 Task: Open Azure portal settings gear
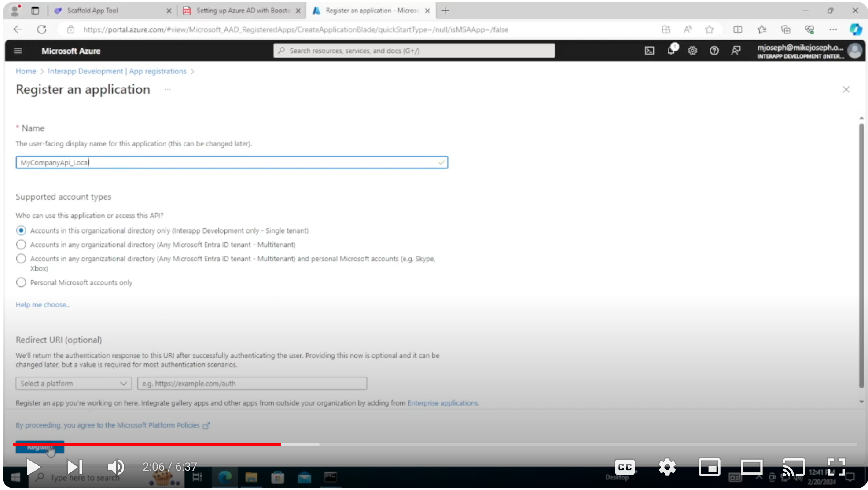coord(692,51)
